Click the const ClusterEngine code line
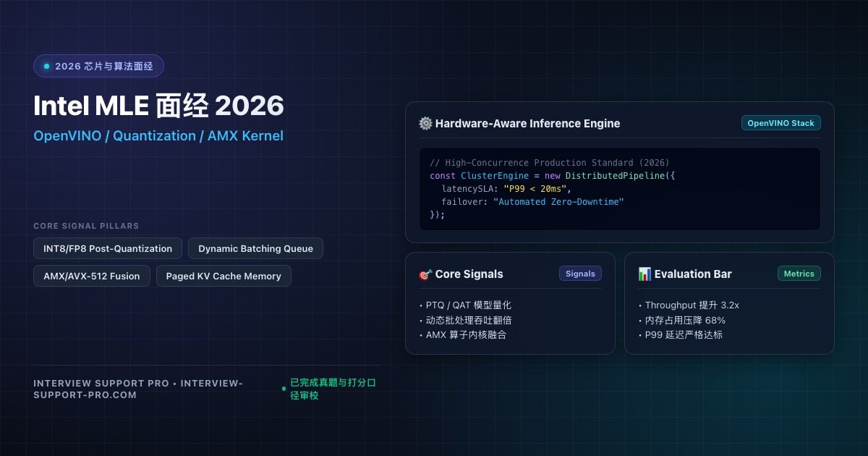Viewport: 868px width, 456px height. [552, 176]
